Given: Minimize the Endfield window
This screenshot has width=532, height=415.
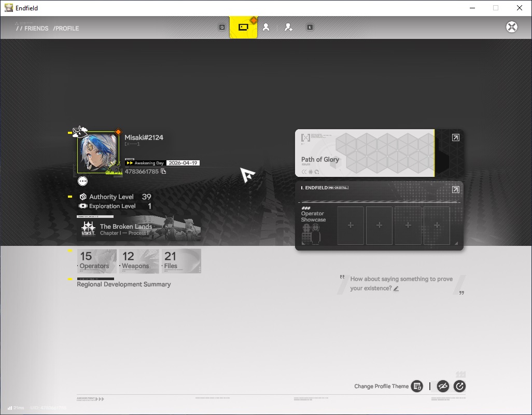Looking at the screenshot, I should [472, 8].
